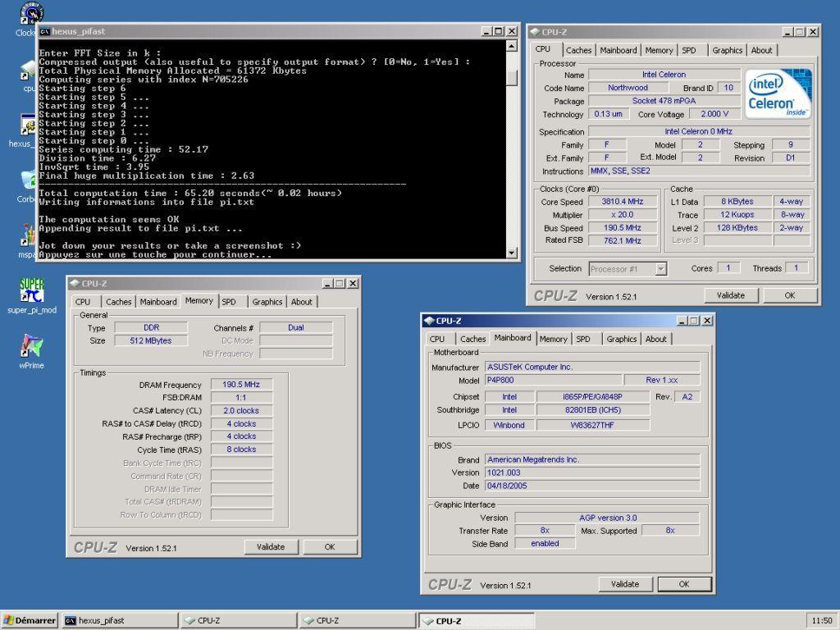Click the Core Speed value 3810.4 MHz
The width and height of the screenshot is (840, 630).
(x=622, y=202)
